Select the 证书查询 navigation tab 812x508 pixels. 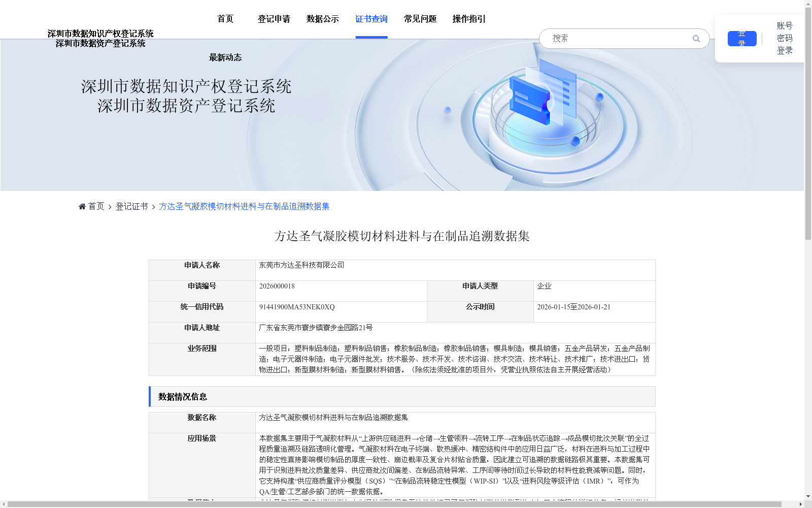pos(371,19)
